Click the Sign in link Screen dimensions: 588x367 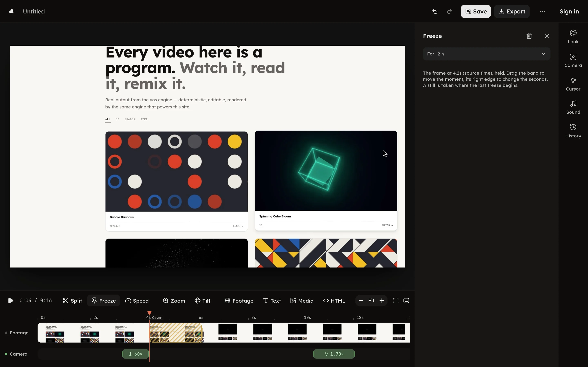pos(569,11)
